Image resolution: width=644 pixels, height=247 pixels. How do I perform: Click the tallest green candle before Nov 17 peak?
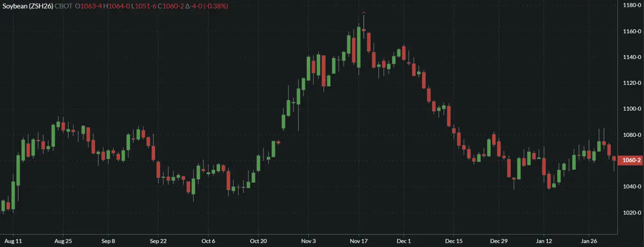point(359,47)
